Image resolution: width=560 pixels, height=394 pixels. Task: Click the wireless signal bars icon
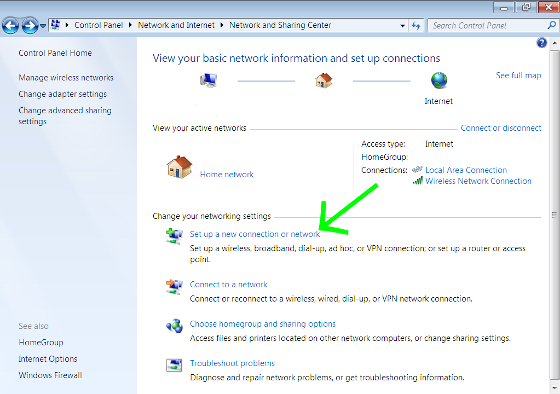(x=418, y=181)
